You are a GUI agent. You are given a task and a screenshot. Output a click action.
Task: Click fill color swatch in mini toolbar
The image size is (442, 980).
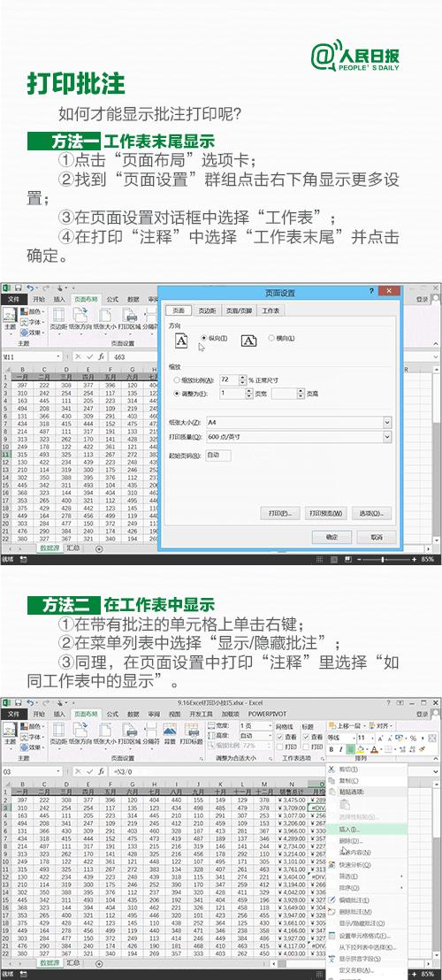361,749
